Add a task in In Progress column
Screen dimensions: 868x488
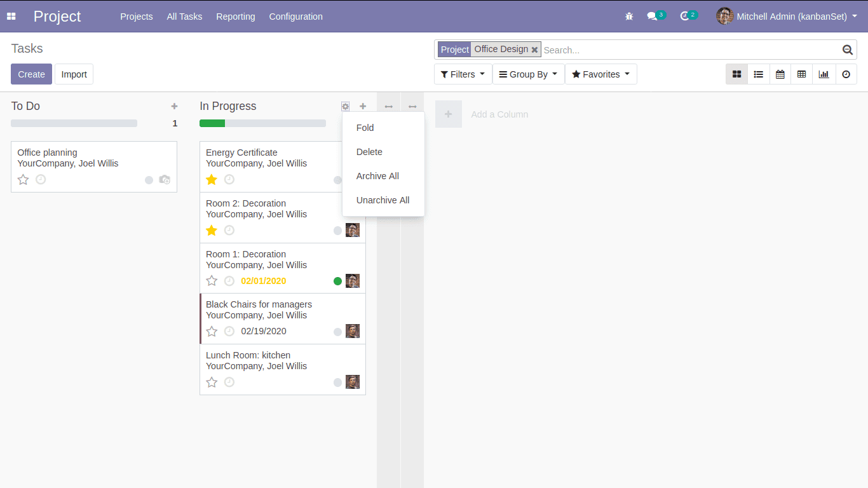363,106
